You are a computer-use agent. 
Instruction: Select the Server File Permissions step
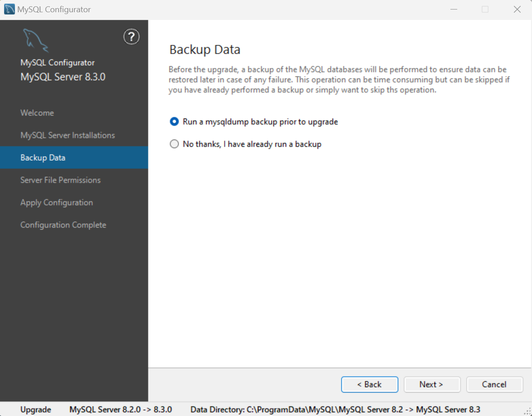[x=60, y=180]
